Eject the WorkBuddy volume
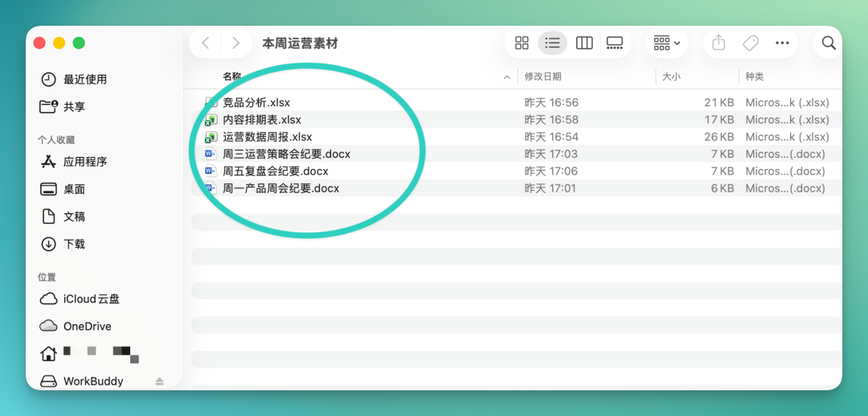 tap(159, 381)
